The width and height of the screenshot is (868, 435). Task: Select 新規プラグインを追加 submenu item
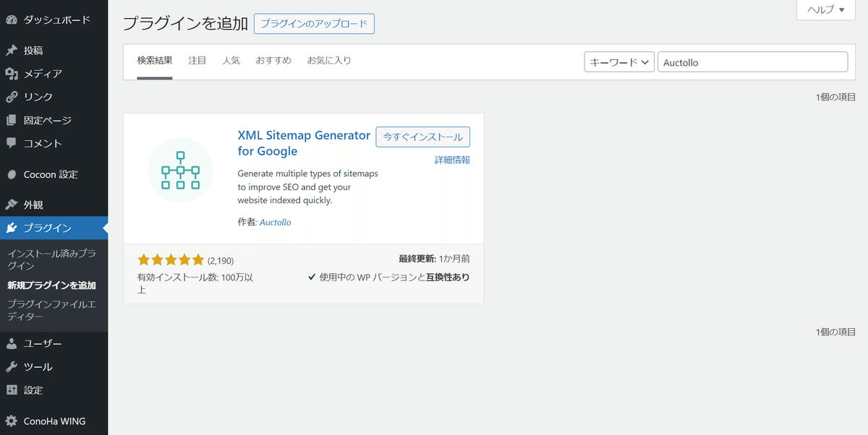pyautogui.click(x=52, y=285)
